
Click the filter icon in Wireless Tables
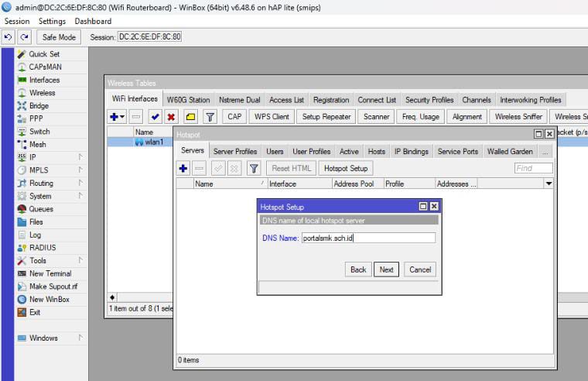pyautogui.click(x=210, y=117)
